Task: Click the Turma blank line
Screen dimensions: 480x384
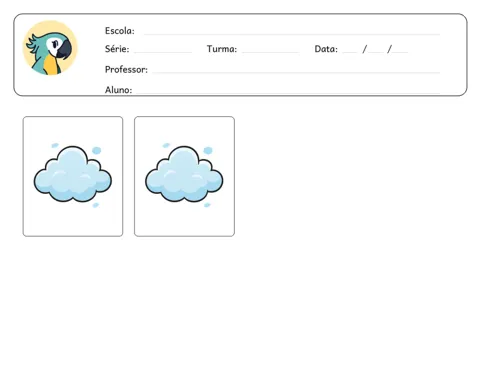Action: (x=271, y=52)
